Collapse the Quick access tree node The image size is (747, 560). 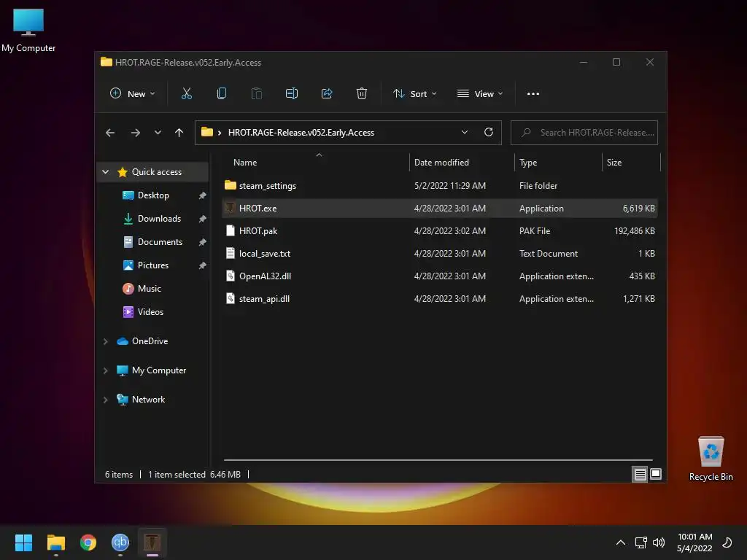(105, 172)
